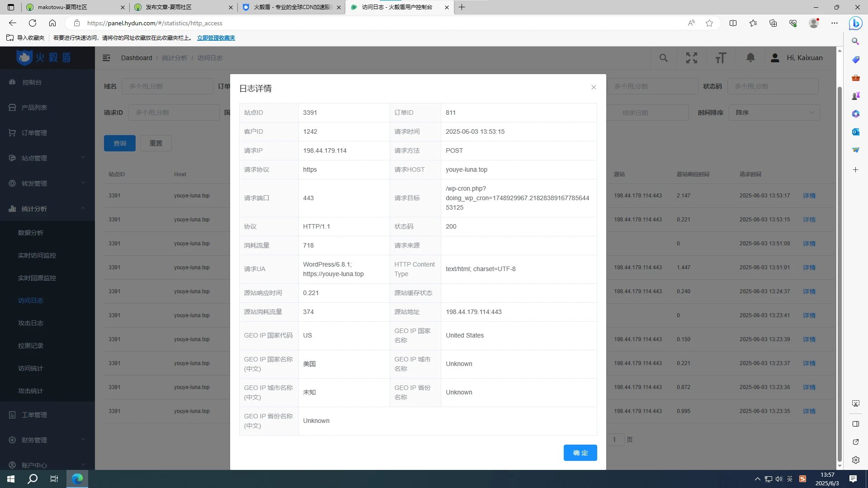The width and height of the screenshot is (868, 488).
Task: Select 攻击日志 in the sidebar menu
Action: [31, 323]
